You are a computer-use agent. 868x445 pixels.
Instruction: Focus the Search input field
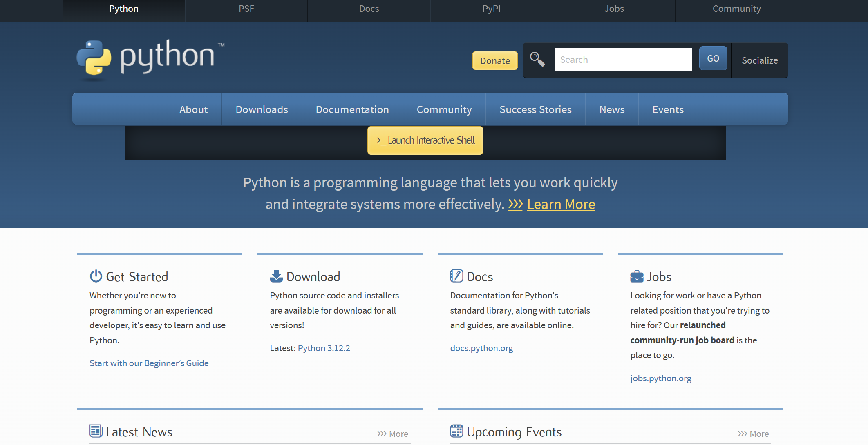pos(624,59)
